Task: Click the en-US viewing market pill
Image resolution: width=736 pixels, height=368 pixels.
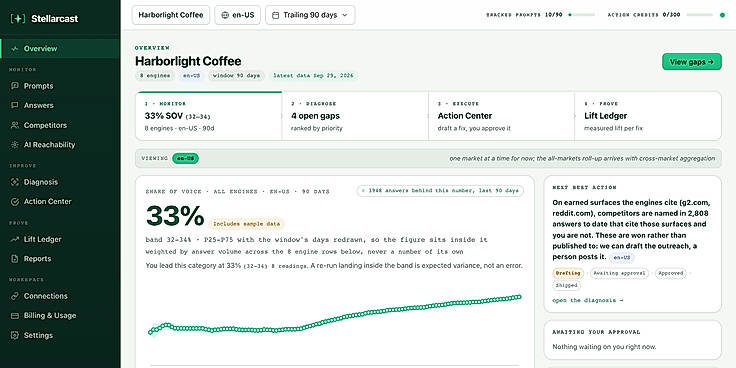Action: 185,159
